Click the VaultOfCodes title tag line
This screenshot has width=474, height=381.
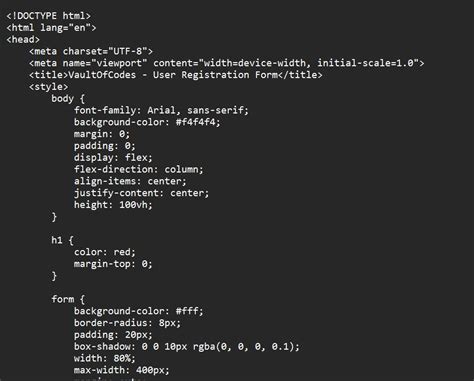pyautogui.click(x=175, y=75)
